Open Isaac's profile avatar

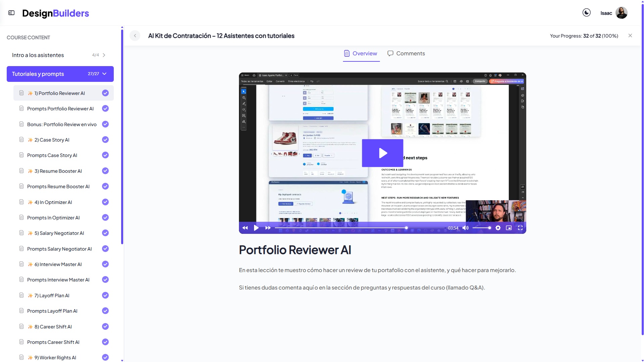pyautogui.click(x=621, y=13)
